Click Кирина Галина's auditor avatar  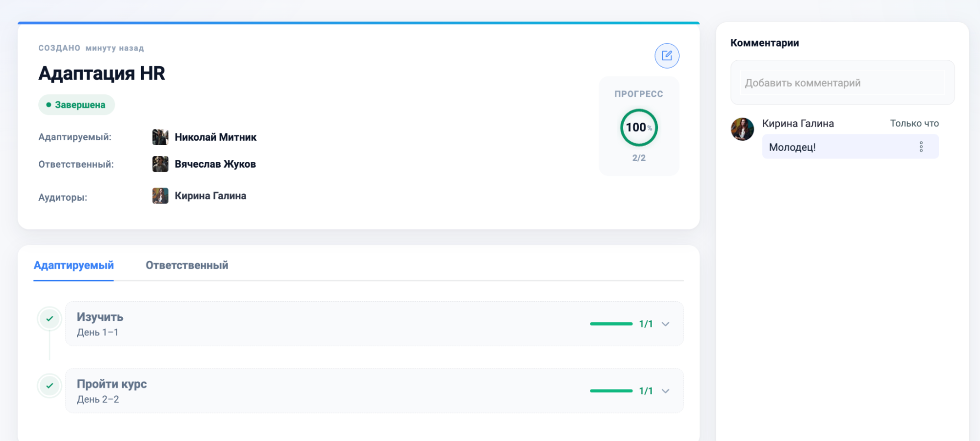tap(160, 196)
